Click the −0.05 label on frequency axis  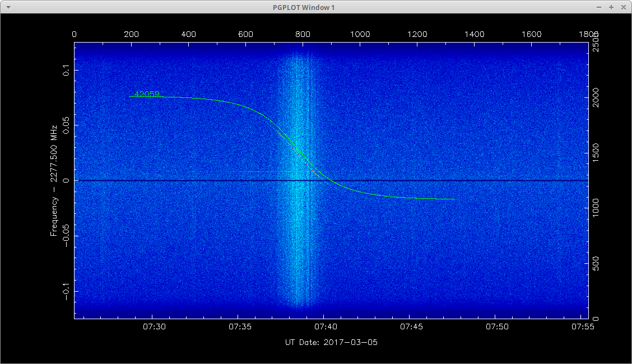[66, 235]
